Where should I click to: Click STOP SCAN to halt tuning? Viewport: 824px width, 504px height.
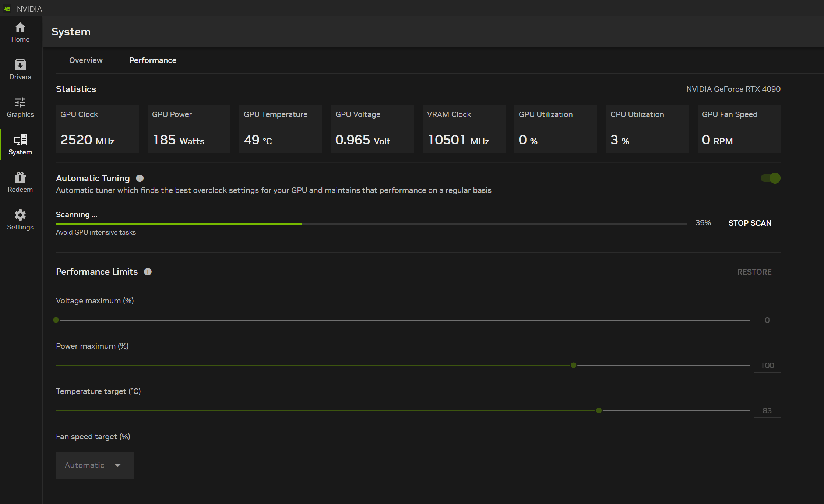click(x=750, y=223)
